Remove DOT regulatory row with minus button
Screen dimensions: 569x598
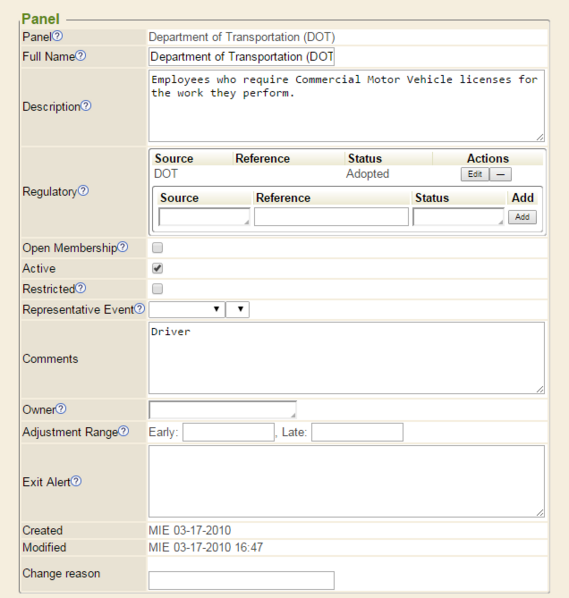pos(500,174)
